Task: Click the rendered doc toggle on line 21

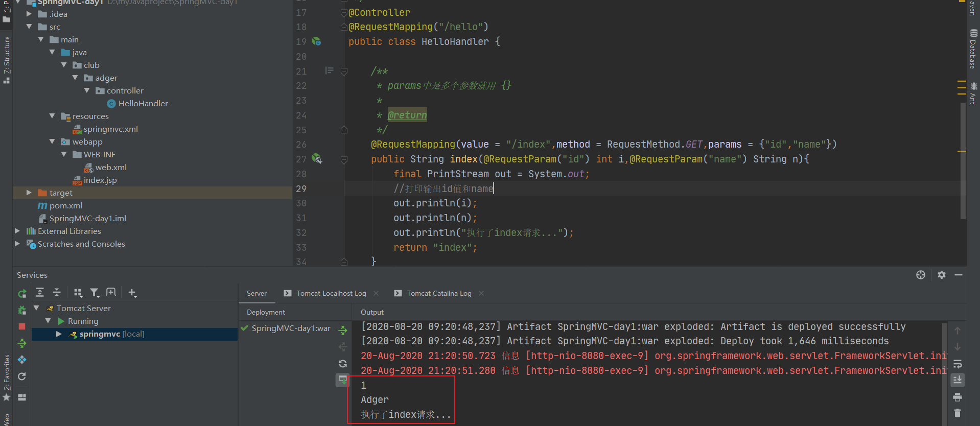Action: point(329,70)
